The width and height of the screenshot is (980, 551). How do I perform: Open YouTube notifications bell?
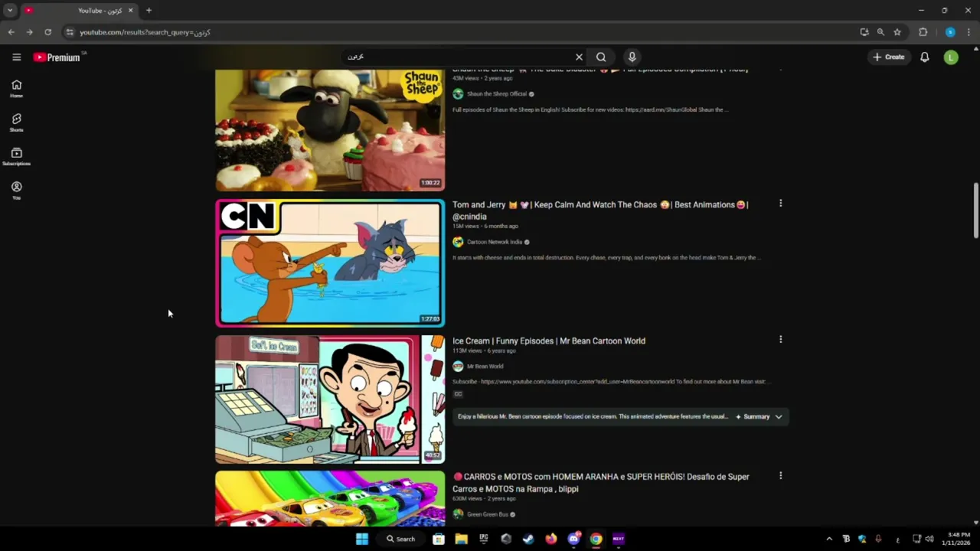(x=925, y=57)
